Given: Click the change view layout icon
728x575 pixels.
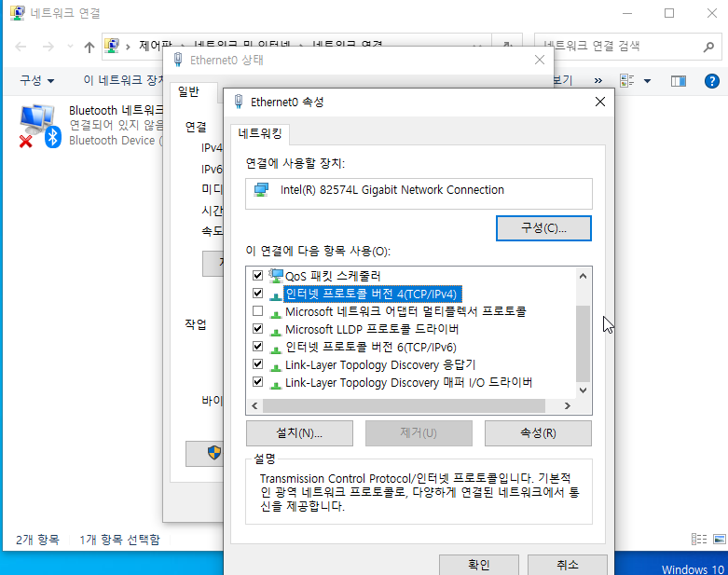Looking at the screenshot, I should (x=626, y=81).
